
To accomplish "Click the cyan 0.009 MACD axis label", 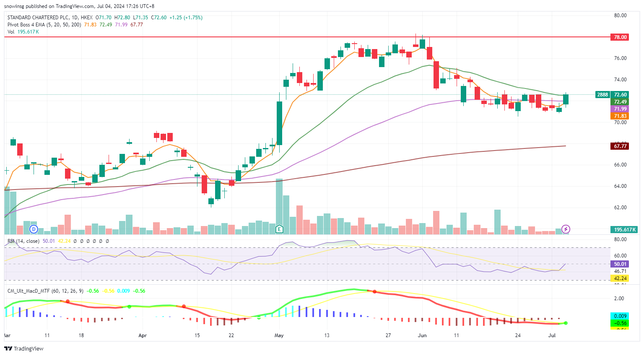I will coord(620,316).
